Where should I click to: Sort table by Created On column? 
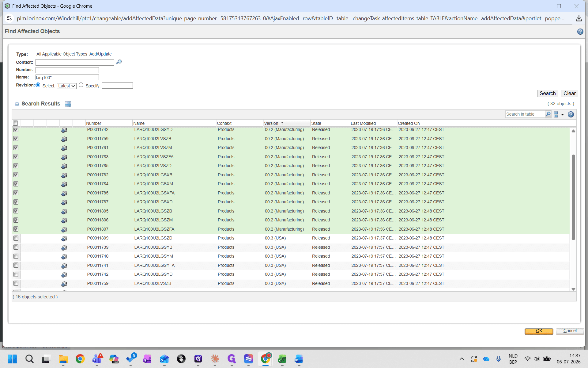(426, 123)
